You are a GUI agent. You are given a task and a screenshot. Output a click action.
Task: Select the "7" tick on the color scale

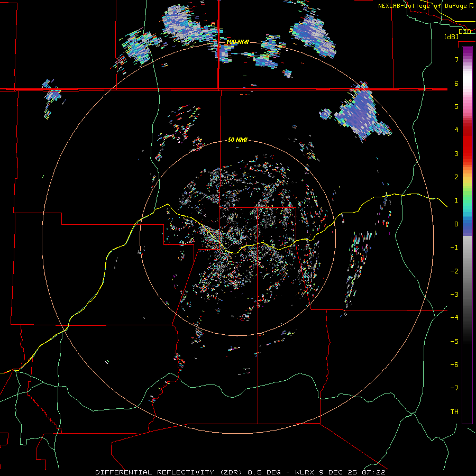(456, 59)
